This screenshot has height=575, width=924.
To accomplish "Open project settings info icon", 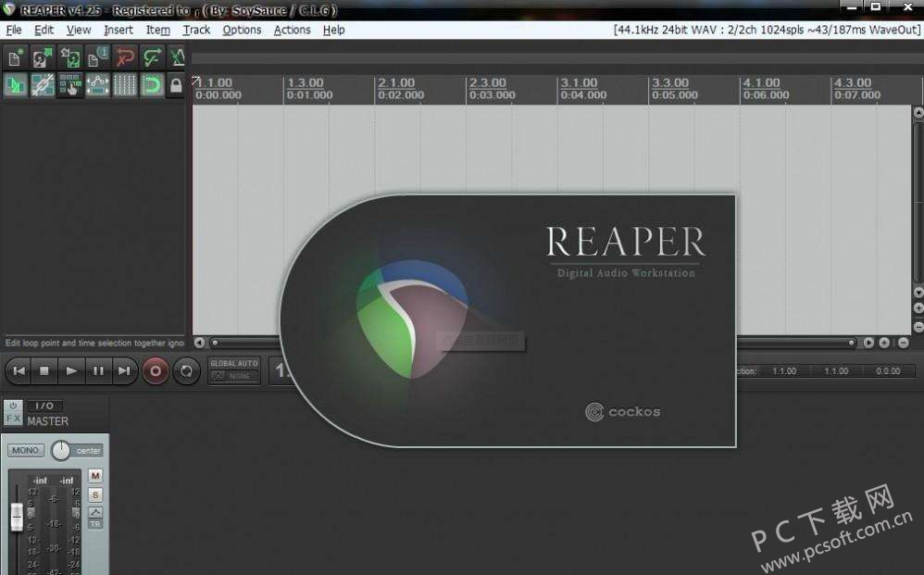I will tap(97, 57).
